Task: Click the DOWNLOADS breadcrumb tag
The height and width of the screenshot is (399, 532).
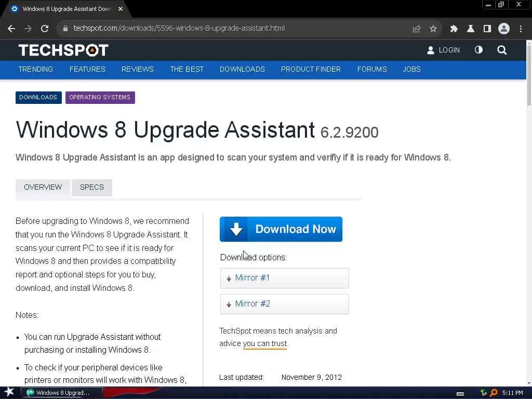Action: point(38,97)
